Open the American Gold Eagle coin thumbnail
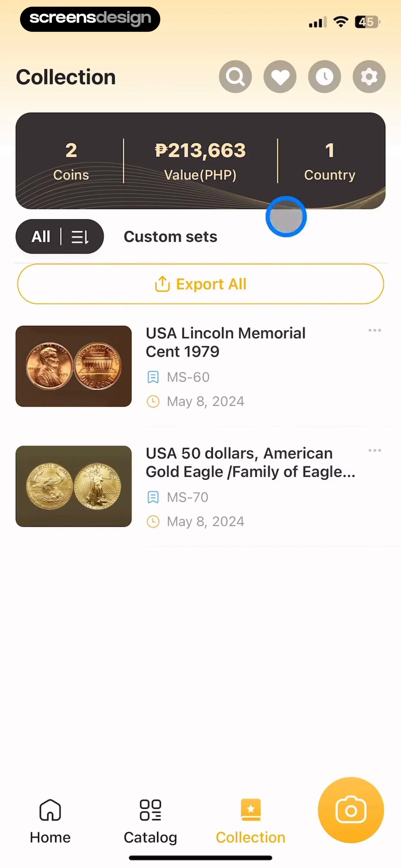401x868 pixels. pos(74,486)
